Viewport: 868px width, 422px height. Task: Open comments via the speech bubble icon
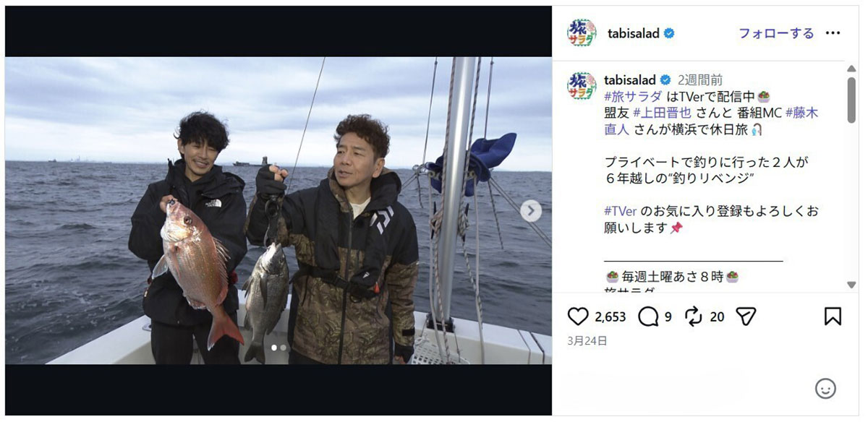pyautogui.click(x=648, y=316)
